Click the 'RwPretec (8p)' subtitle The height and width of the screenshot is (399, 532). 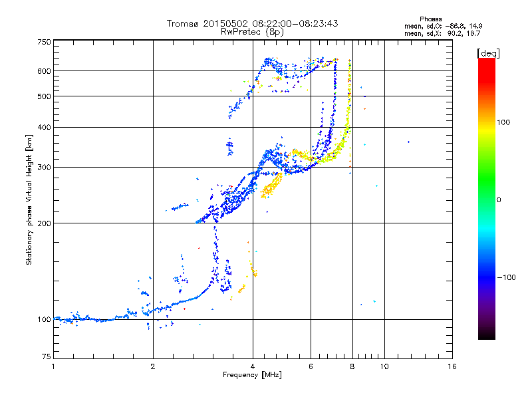point(252,32)
